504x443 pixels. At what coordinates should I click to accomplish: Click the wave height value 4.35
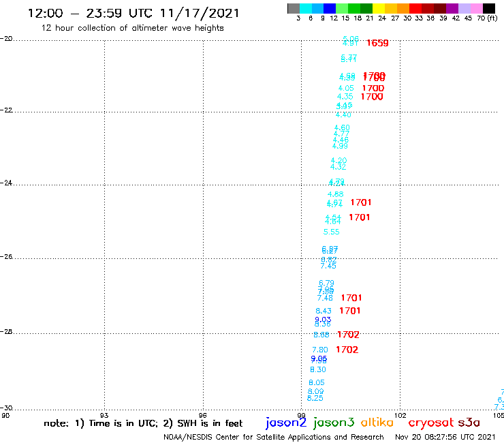[x=345, y=97]
